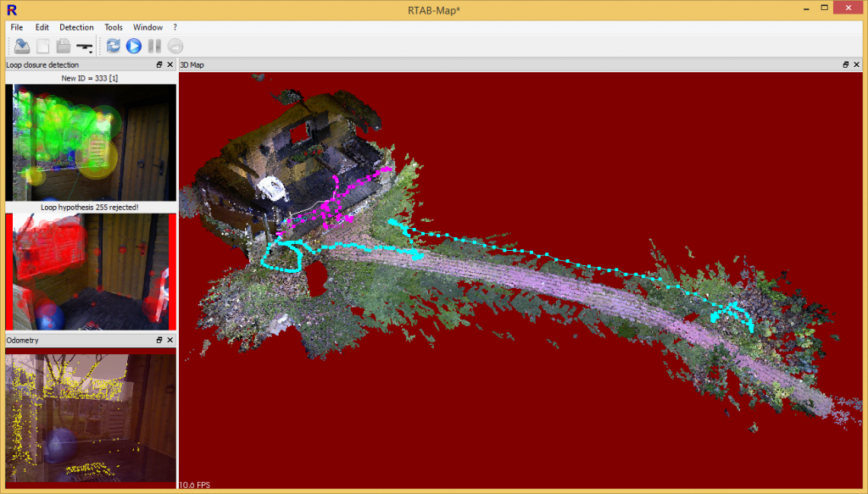This screenshot has height=494, width=868.
Task: Click the rejected loop hypothesis red image
Action: tap(91, 271)
